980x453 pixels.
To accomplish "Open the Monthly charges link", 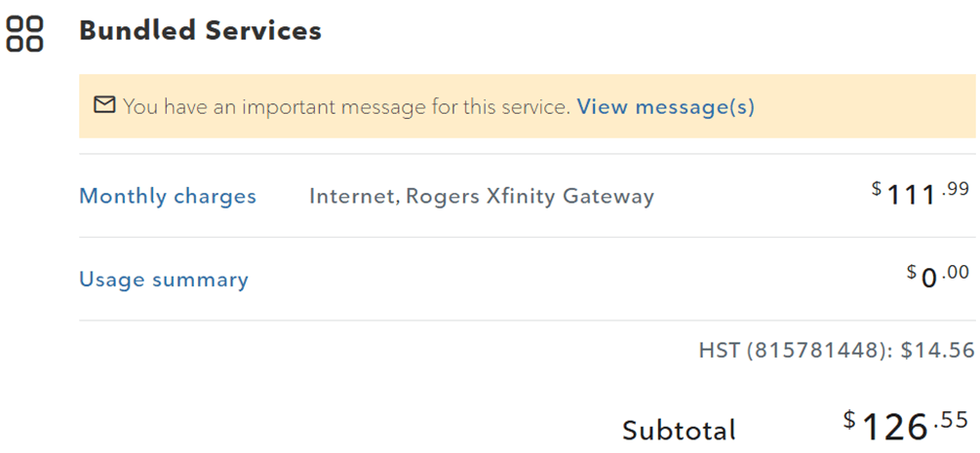I will pos(168,196).
